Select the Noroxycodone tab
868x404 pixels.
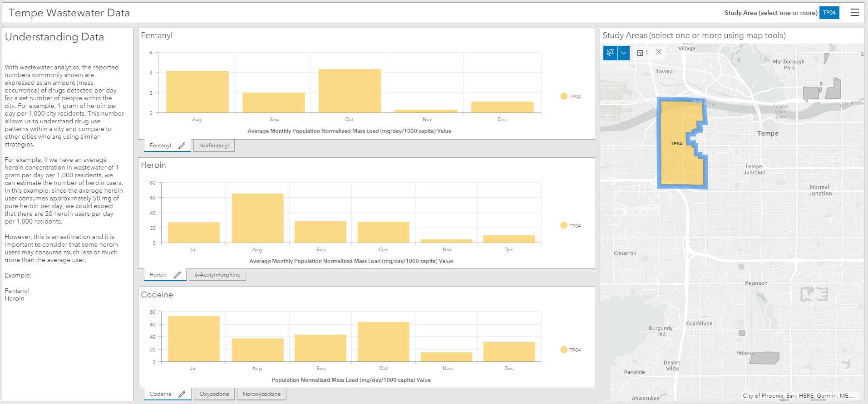pos(261,394)
